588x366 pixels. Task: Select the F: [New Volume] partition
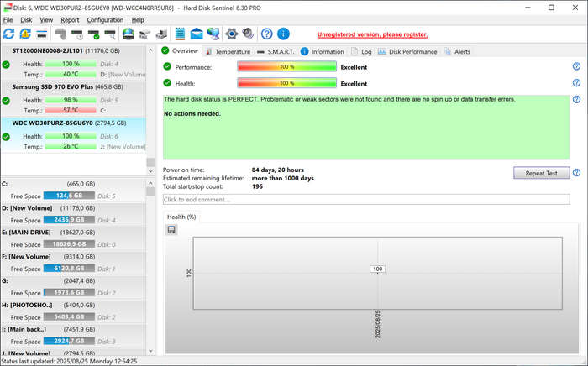tap(73, 263)
